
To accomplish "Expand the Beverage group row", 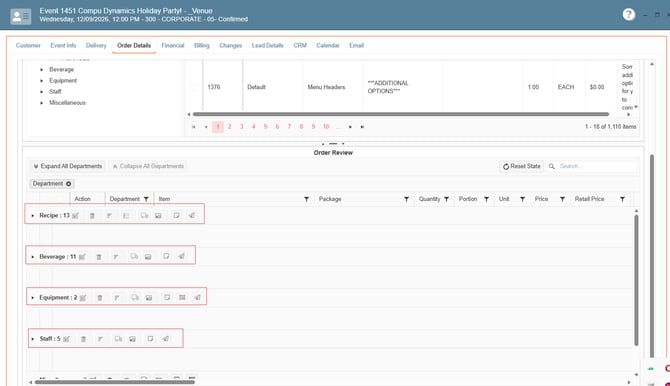I will (x=32, y=257).
